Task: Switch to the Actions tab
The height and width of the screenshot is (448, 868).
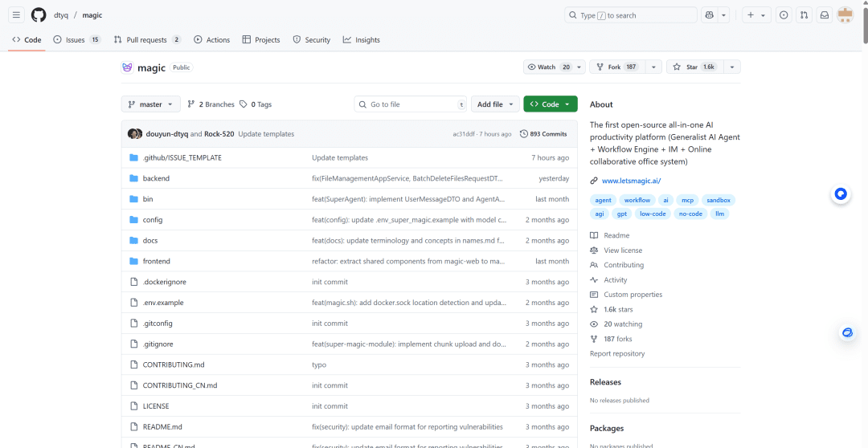Action: click(212, 40)
